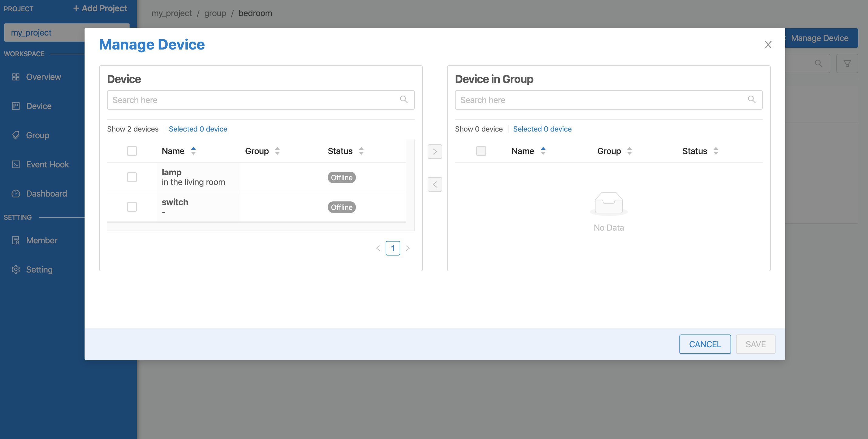Select page 1 in pagination

393,248
